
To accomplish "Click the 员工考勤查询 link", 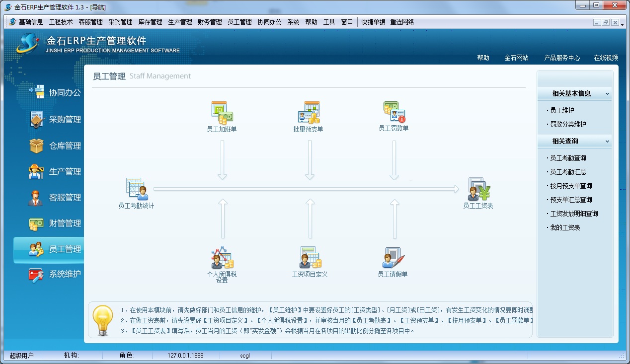I will click(x=568, y=158).
